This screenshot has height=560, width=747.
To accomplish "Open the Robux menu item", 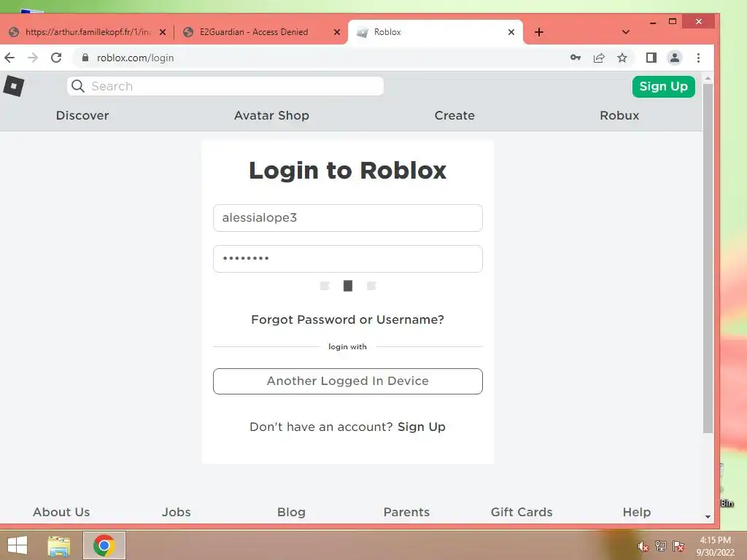I will tap(619, 115).
